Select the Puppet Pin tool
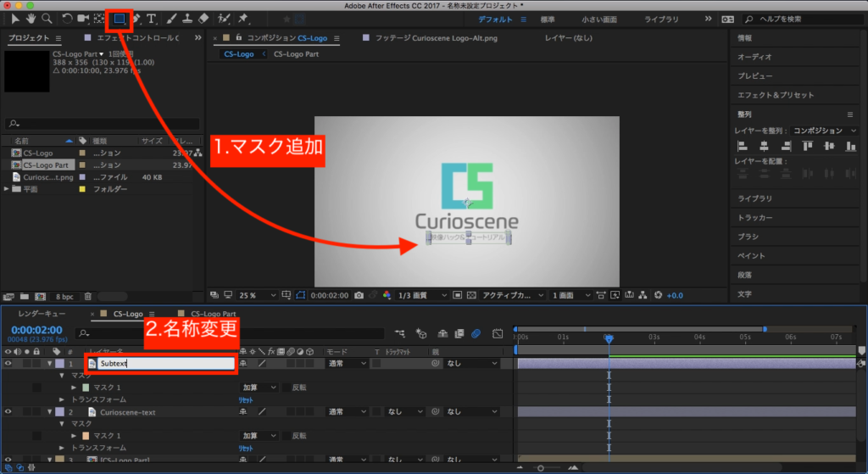Viewport: 868px width, 474px height. click(x=243, y=18)
